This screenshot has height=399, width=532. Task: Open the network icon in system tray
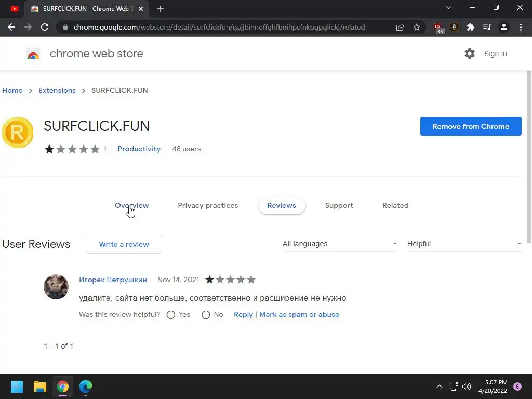[454, 387]
